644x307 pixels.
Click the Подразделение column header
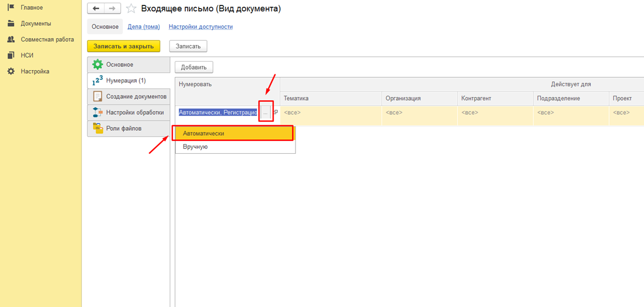point(571,99)
